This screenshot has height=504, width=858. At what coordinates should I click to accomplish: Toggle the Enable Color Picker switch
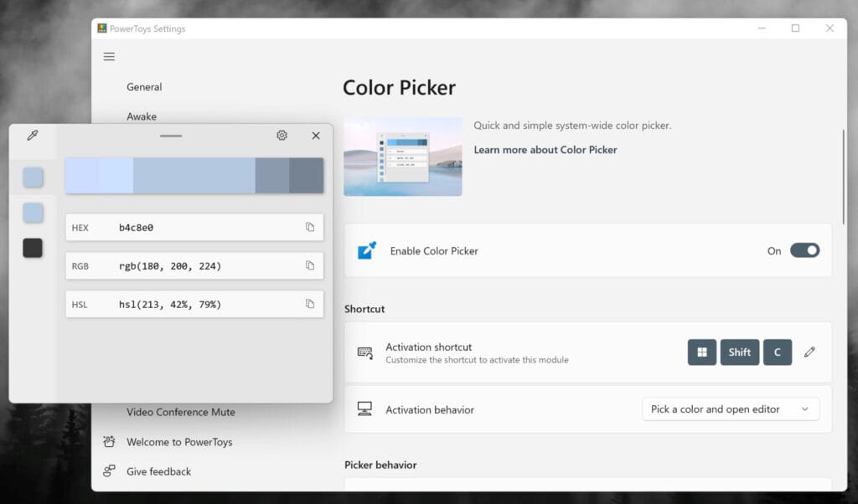804,250
